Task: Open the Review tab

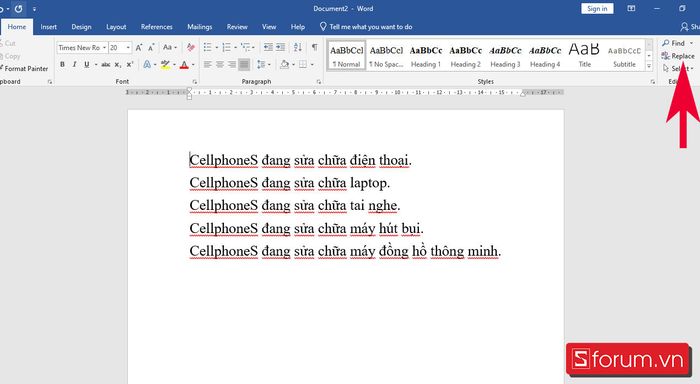Action: click(237, 27)
